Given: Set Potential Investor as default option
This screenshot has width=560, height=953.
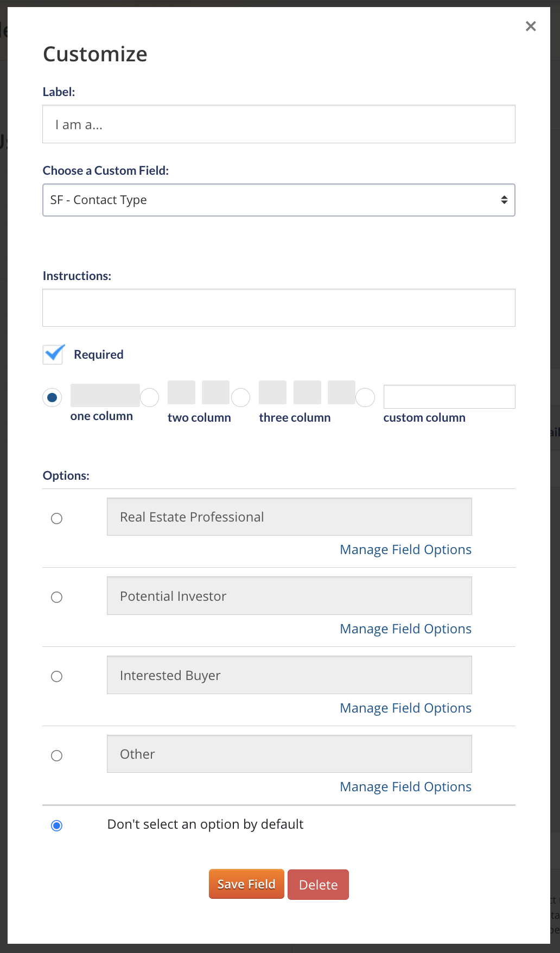Looking at the screenshot, I should (x=56, y=597).
